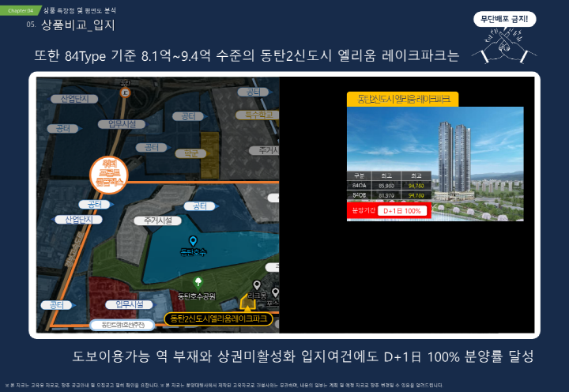The height and width of the screenshot is (392, 569).
Task: Click the green 동탄호수공원 park pin
Action: click(198, 283)
